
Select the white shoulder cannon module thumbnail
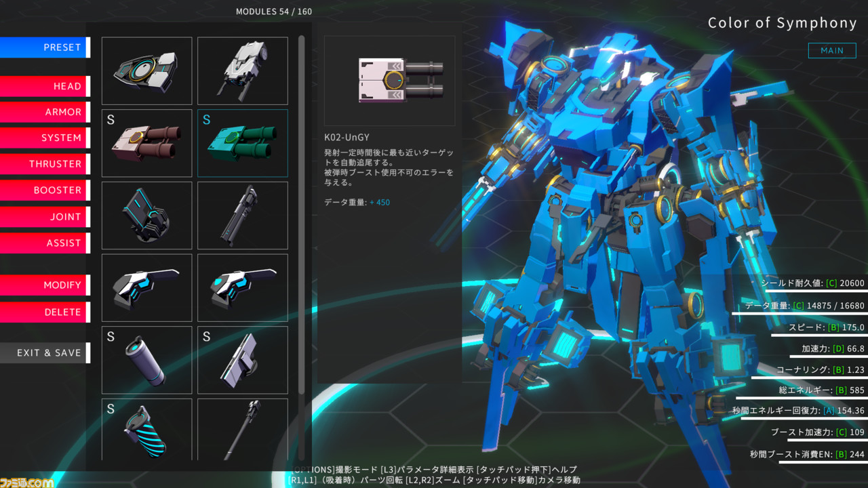pos(243,70)
